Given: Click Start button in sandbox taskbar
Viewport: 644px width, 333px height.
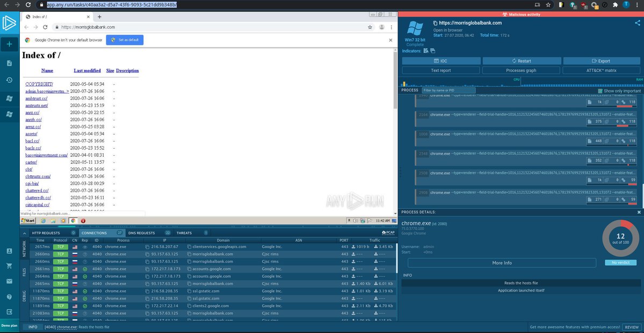Looking at the screenshot, I should (x=28, y=221).
